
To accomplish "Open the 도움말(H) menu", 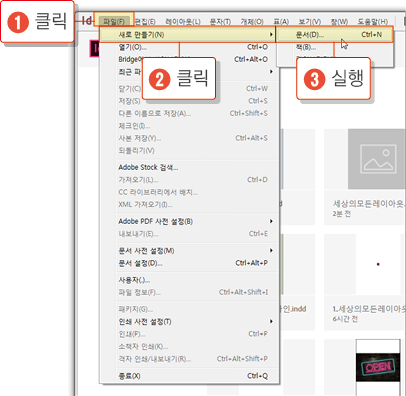I will [x=373, y=22].
